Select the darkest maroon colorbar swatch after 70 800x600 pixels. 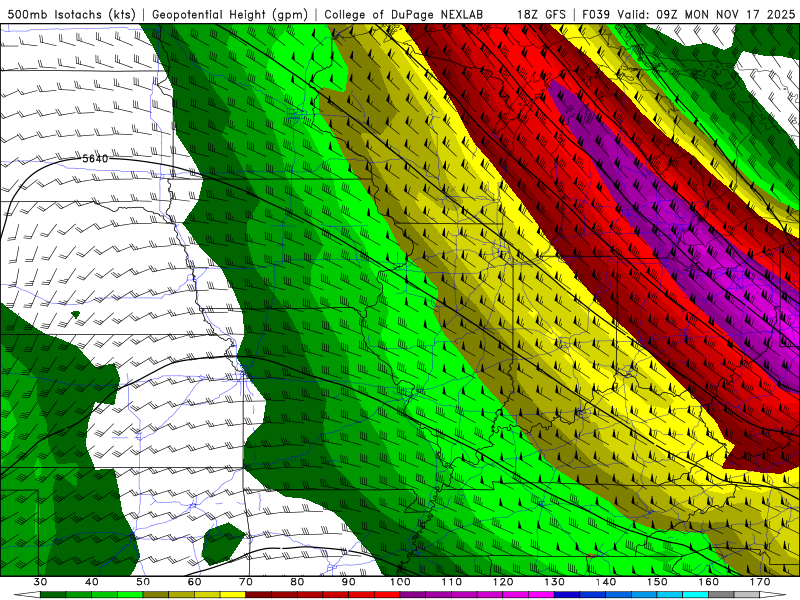(x=259, y=595)
